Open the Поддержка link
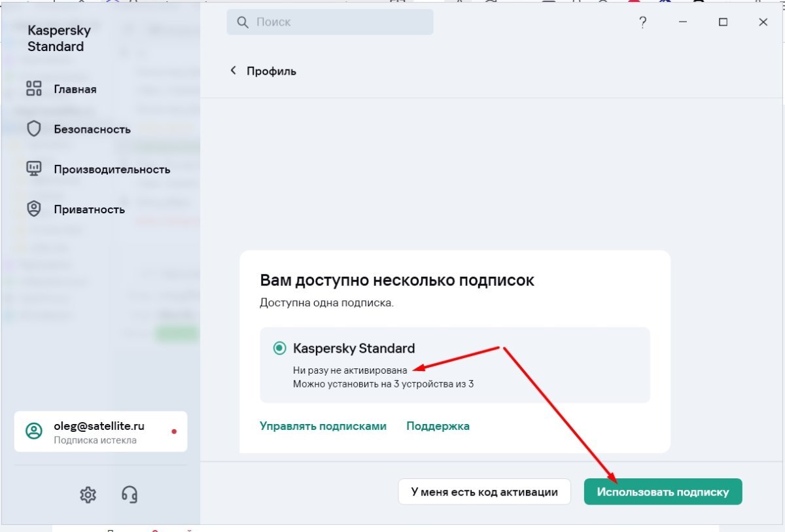This screenshot has width=785, height=532. [x=438, y=426]
